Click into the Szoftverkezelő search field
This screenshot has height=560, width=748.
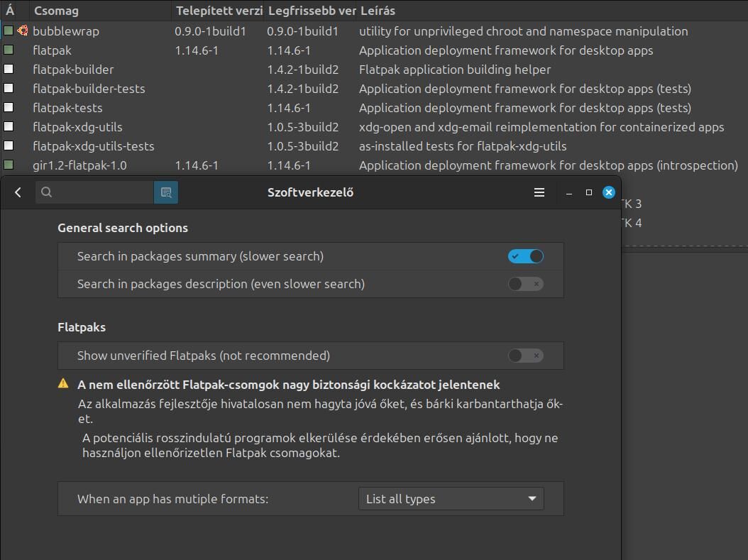94,192
